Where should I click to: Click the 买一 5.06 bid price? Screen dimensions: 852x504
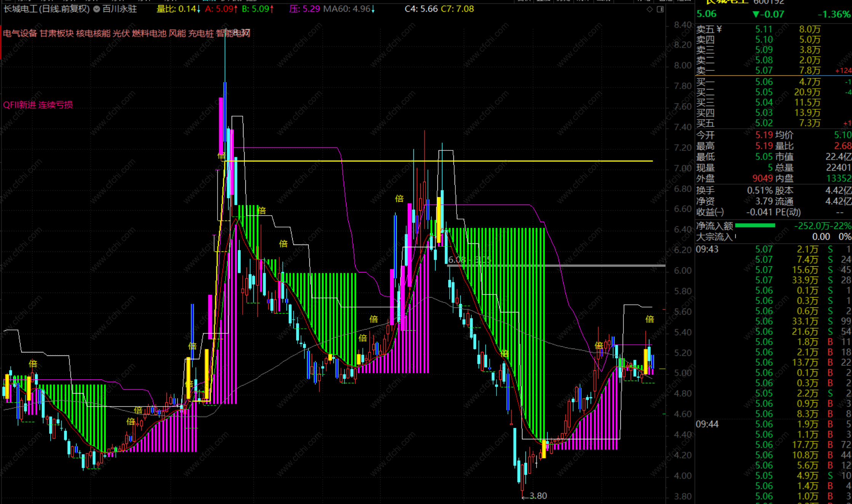tap(764, 82)
